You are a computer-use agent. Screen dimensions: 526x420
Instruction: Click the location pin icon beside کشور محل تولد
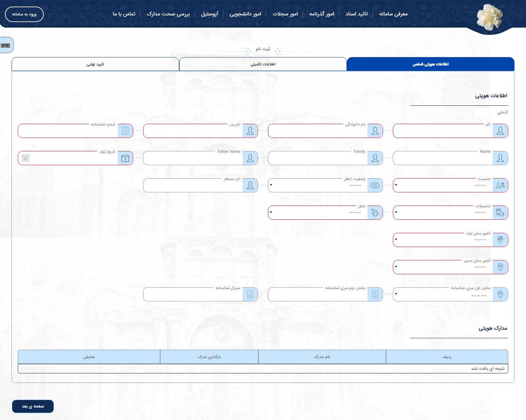click(500, 240)
